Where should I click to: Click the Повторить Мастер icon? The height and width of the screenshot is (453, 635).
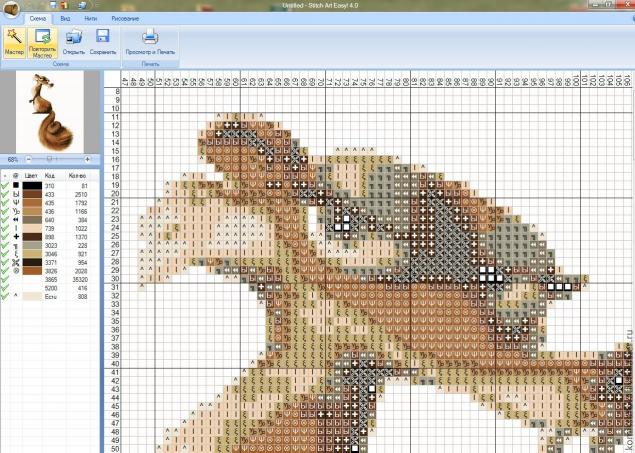[43, 37]
